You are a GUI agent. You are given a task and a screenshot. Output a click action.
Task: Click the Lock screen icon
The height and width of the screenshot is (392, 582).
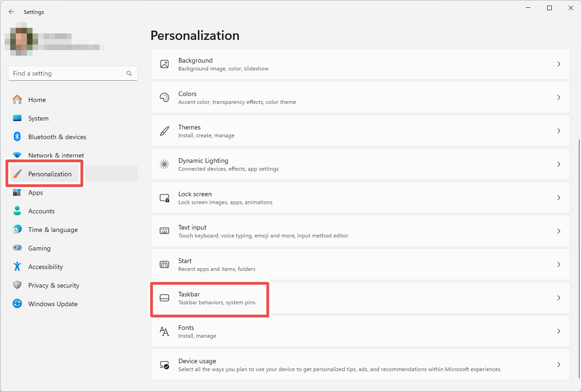pos(164,198)
